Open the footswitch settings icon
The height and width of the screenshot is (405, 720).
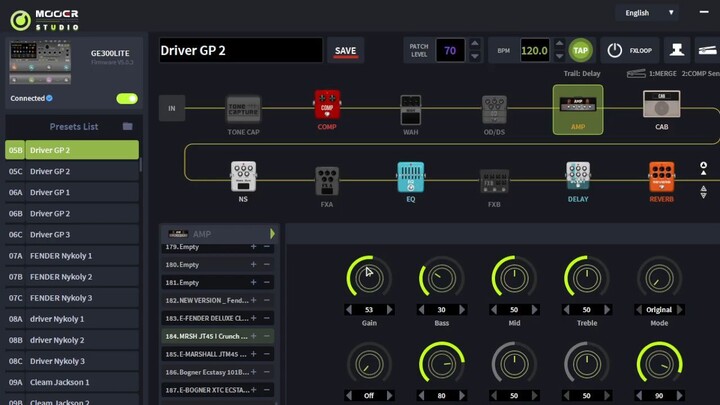[x=677, y=50]
